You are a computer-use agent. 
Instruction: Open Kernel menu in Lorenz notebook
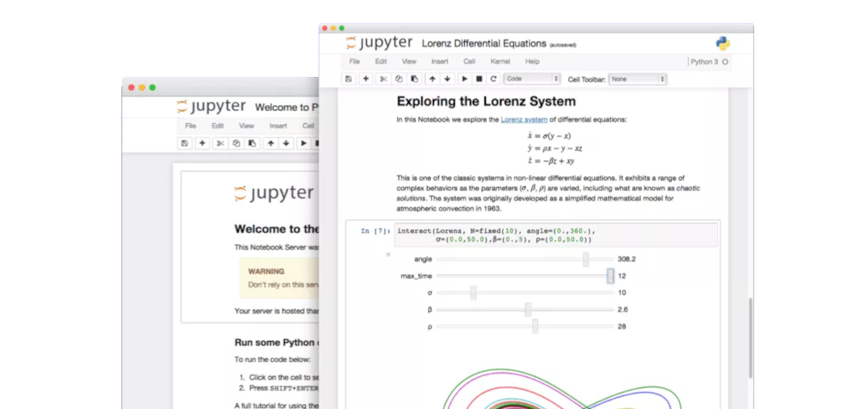click(x=500, y=62)
